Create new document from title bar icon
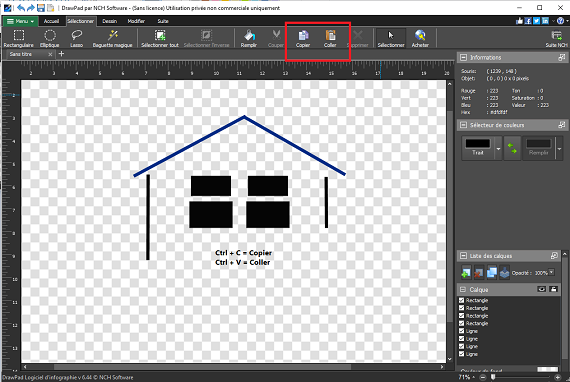The height and width of the screenshot is (382, 570). (x=50, y=8)
